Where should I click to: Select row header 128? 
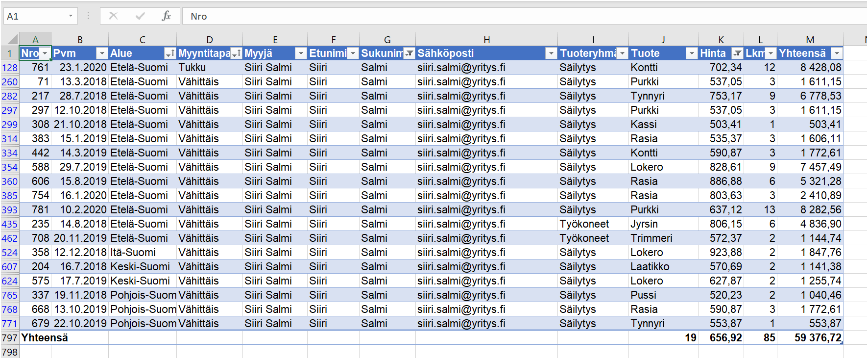[x=10, y=68]
